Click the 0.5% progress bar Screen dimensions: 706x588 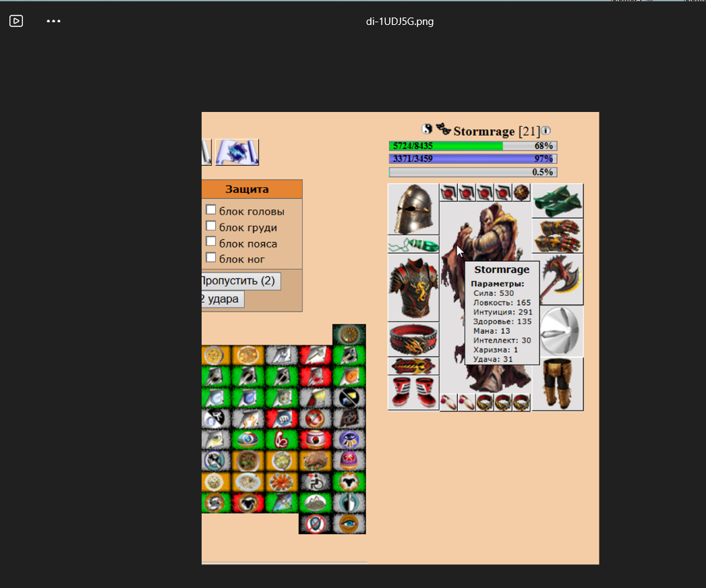click(x=473, y=172)
